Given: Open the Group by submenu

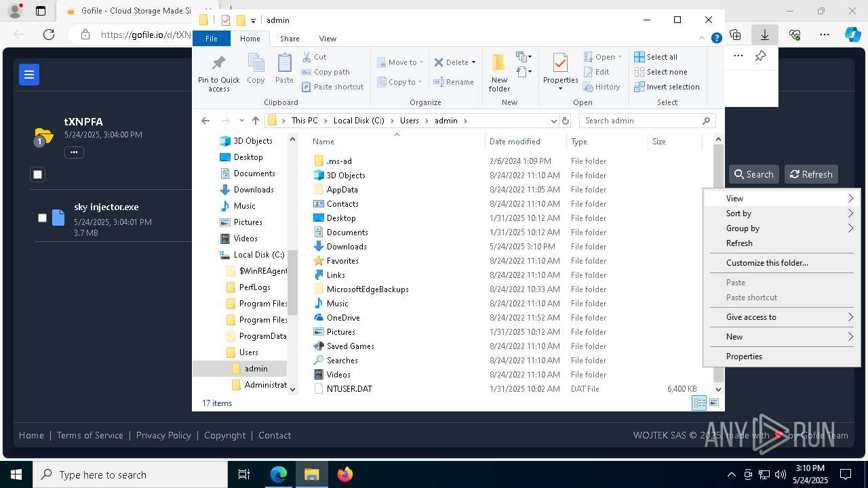Looking at the screenshot, I should click(781, 228).
